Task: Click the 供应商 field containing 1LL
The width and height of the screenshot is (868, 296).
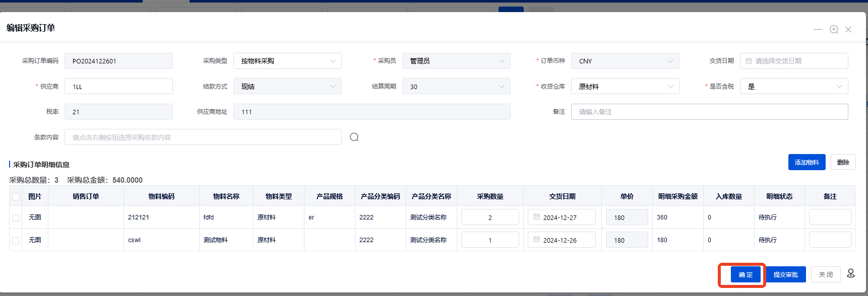Action: click(x=118, y=86)
